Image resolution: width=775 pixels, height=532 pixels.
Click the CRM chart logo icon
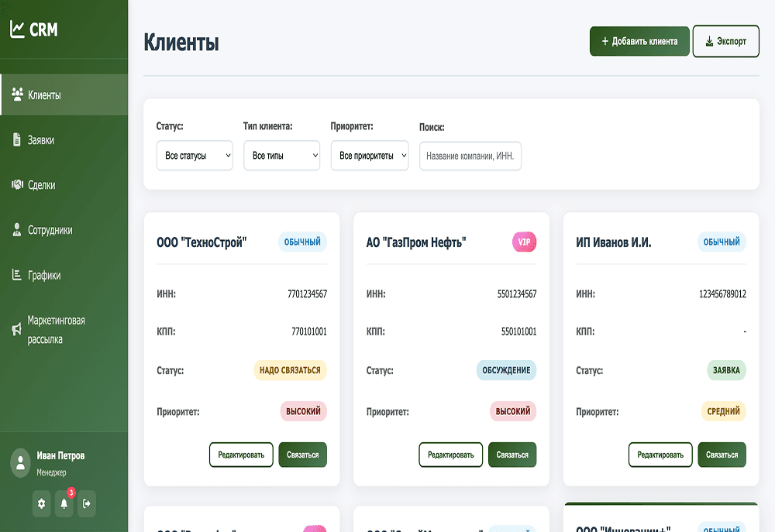(x=17, y=29)
